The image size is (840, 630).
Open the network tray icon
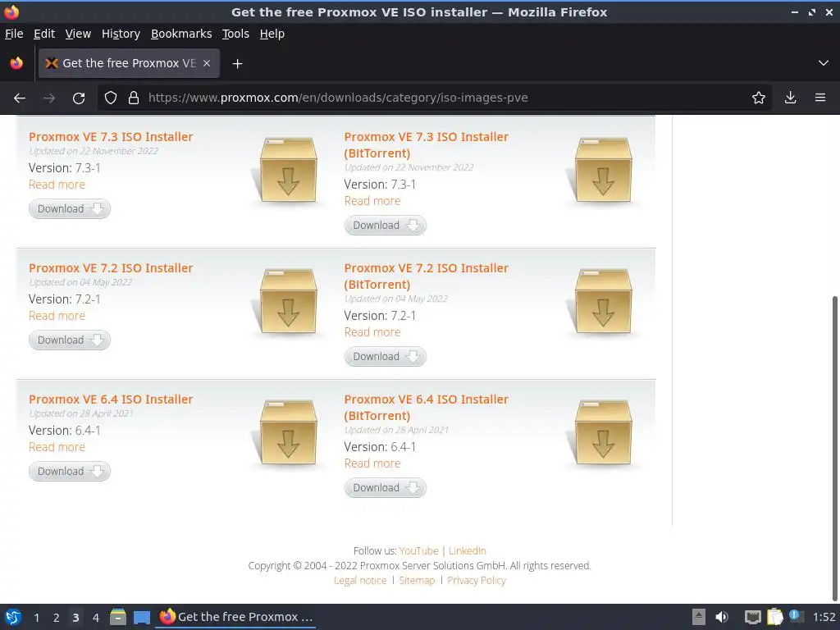[x=753, y=617]
